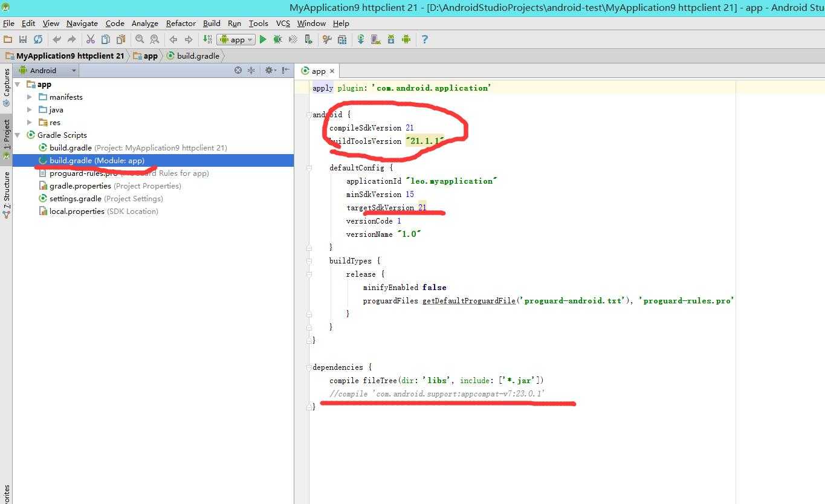Click the Project Structure icon
The width and height of the screenshot is (825, 504).
pos(342,39)
